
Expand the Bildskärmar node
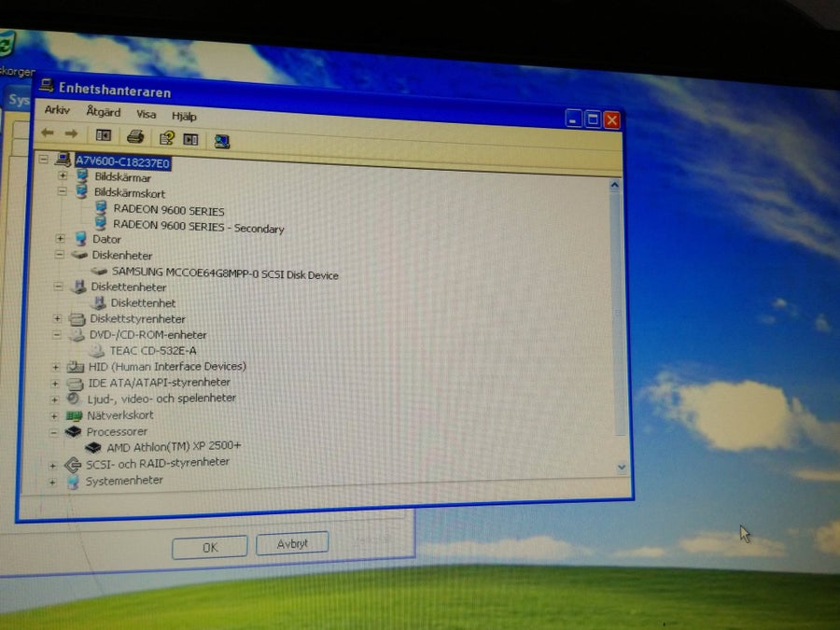(x=63, y=175)
